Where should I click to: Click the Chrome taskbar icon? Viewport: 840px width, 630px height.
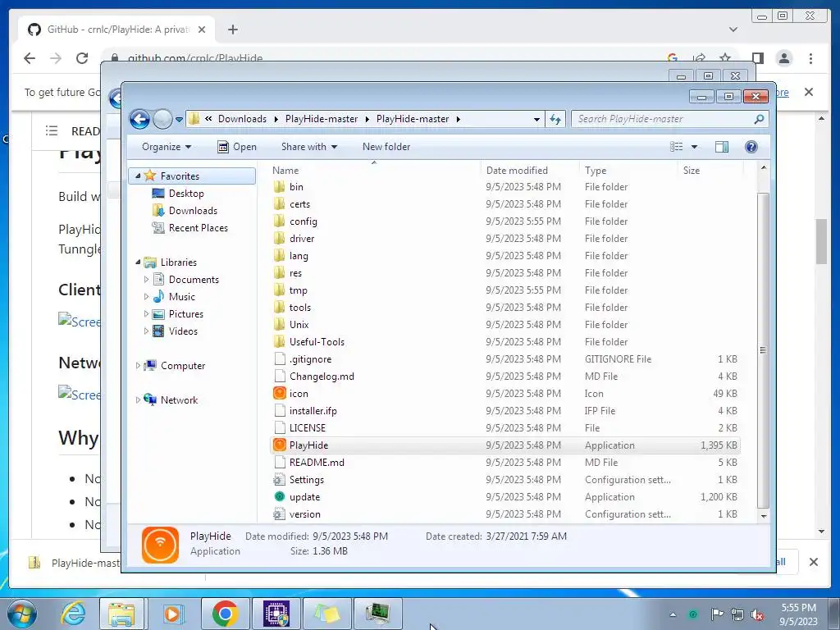[225, 614]
